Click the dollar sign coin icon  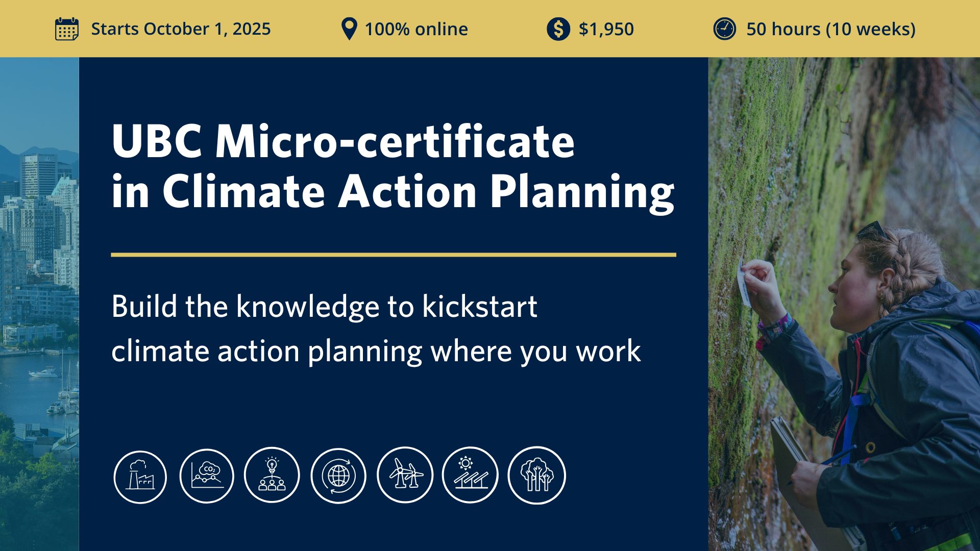point(558,29)
